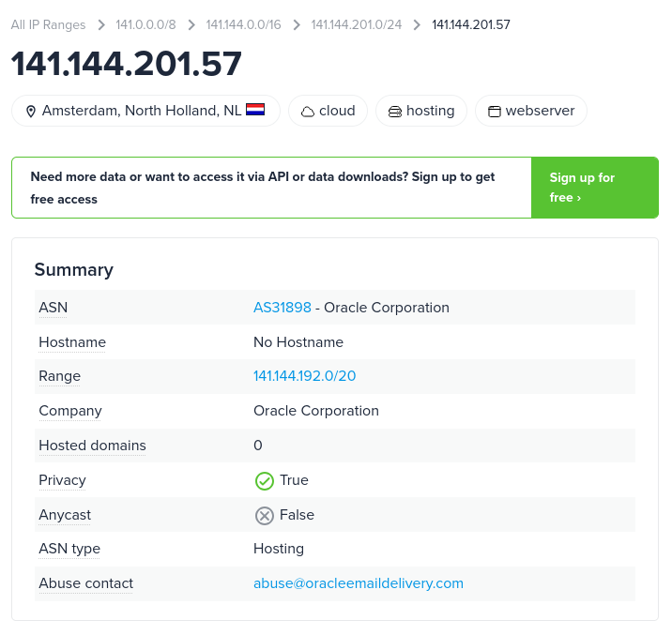The height and width of the screenshot is (635, 672).
Task: Click the ASN type row label
Action: coord(69,549)
